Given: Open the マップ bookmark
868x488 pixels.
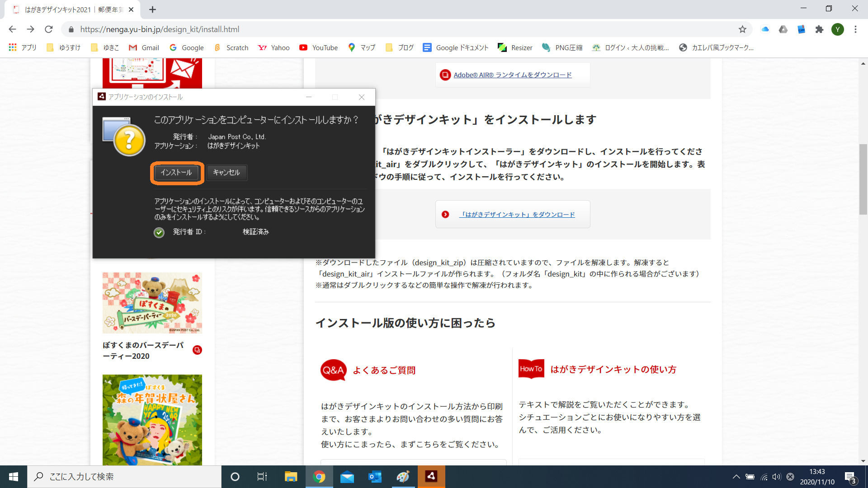Looking at the screenshot, I should tap(362, 47).
